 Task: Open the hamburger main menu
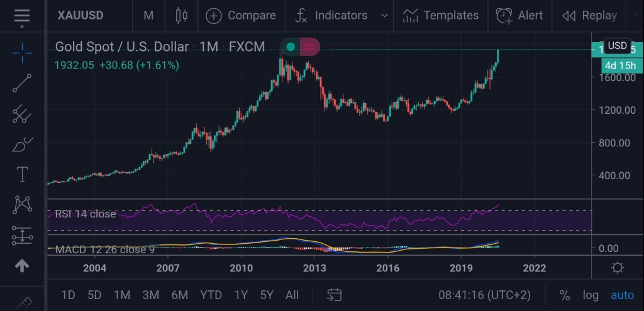21,16
